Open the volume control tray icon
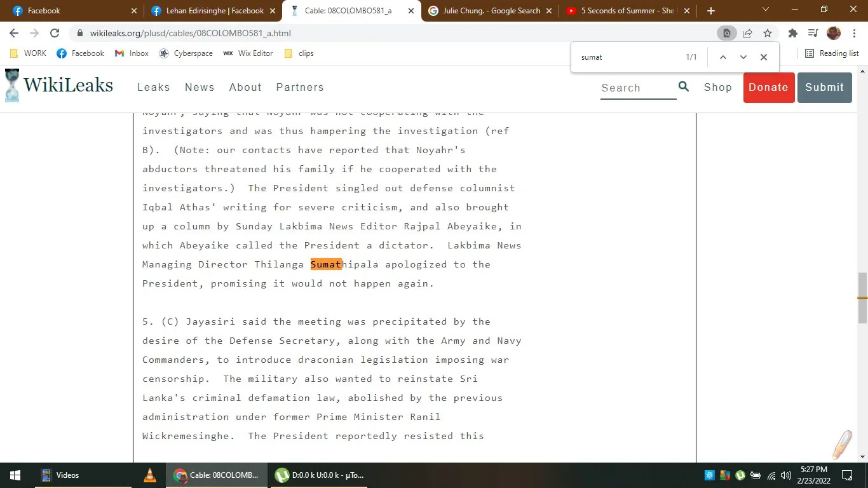Viewport: 868px width, 488px height. (786, 475)
